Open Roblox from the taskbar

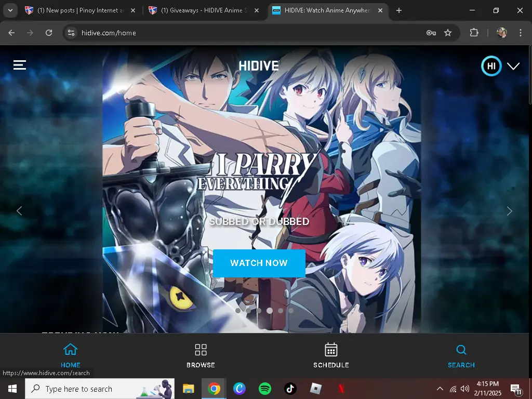pos(315,389)
